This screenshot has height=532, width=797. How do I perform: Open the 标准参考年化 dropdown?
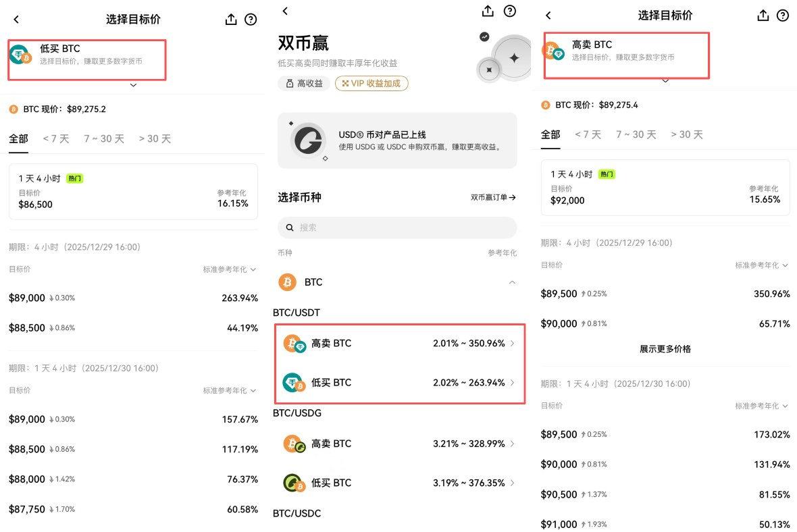click(228, 268)
